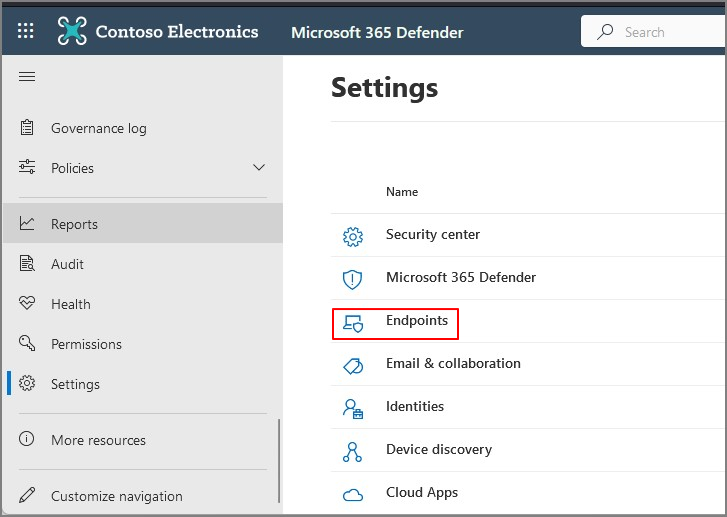Click the Microsoft 365 Defender header title
The height and width of the screenshot is (517, 727).
pyautogui.click(x=377, y=32)
